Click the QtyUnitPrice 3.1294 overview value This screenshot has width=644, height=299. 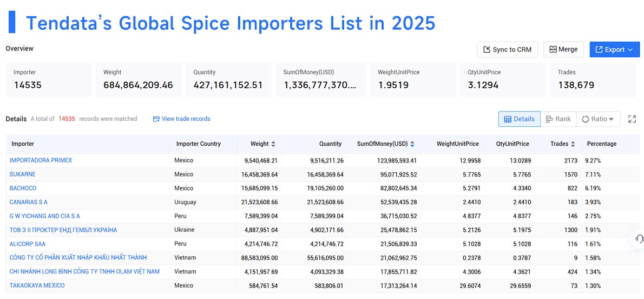(483, 86)
